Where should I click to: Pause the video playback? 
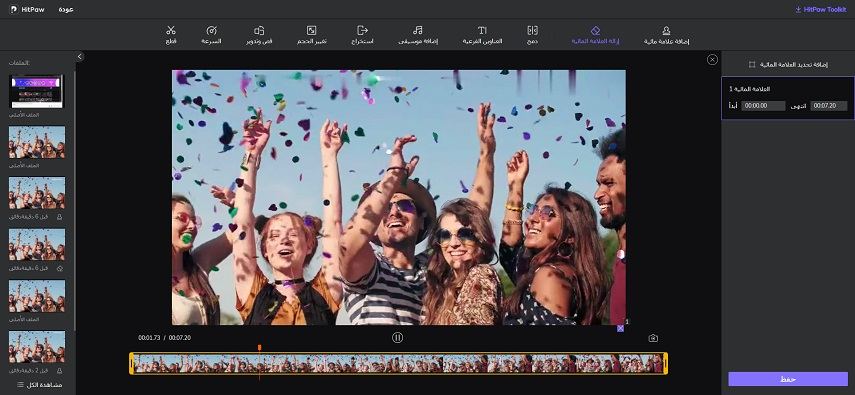[398, 338]
